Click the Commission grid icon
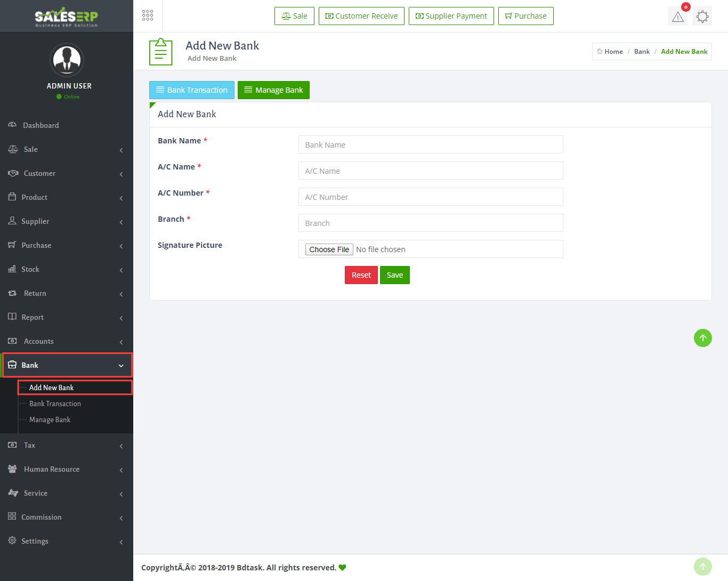The width and height of the screenshot is (728, 581). pos(12,517)
